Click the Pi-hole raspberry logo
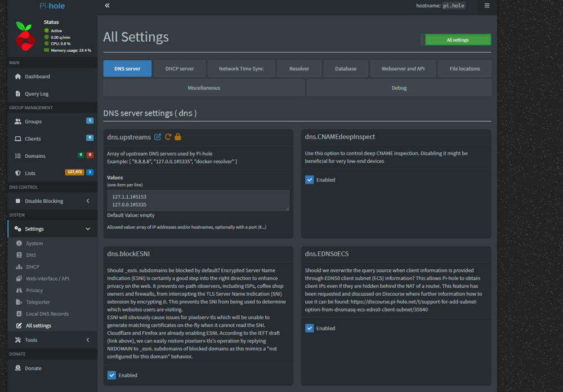Image resolution: width=563 pixels, height=392 pixels. (x=25, y=36)
